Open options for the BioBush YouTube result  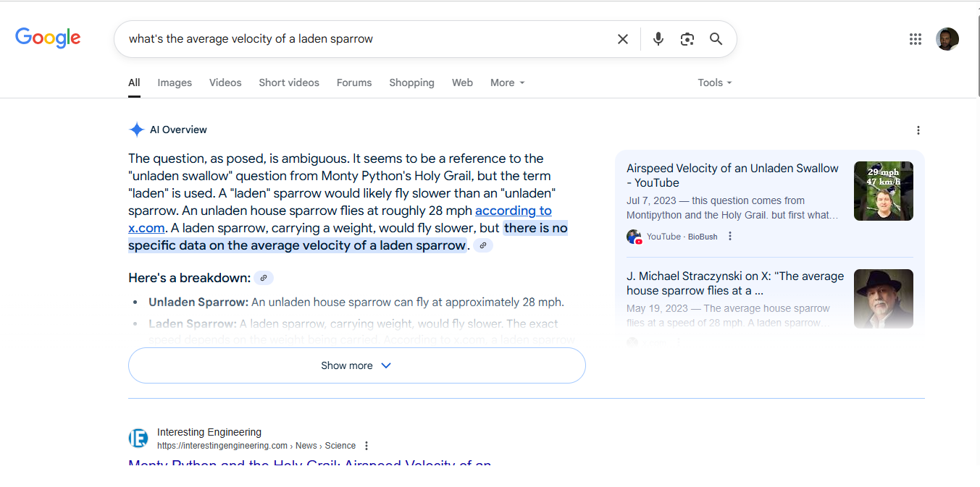[x=729, y=236]
